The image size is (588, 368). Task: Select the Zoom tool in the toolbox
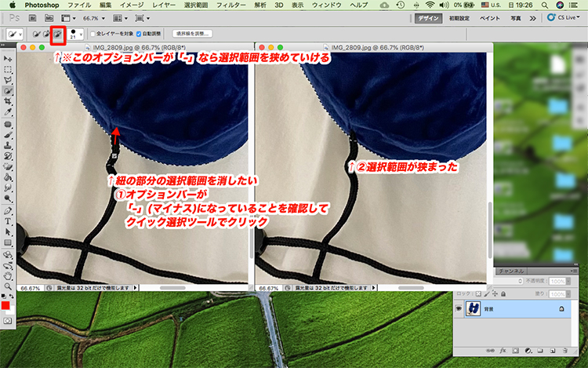[x=8, y=286]
